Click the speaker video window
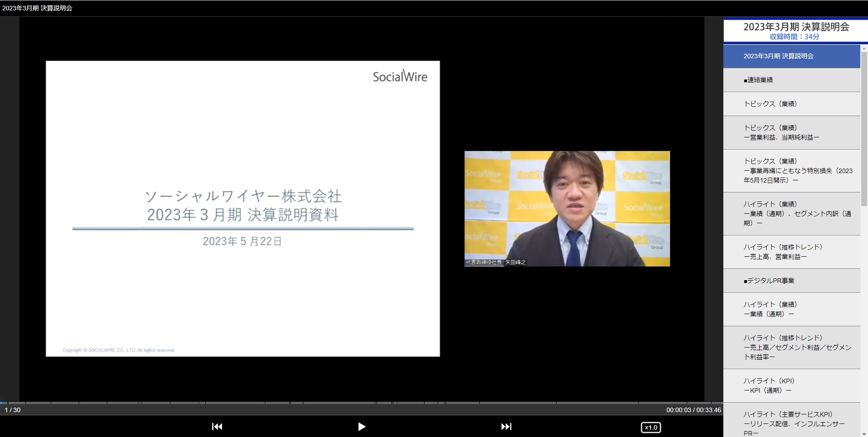868x437 pixels. pos(567,209)
